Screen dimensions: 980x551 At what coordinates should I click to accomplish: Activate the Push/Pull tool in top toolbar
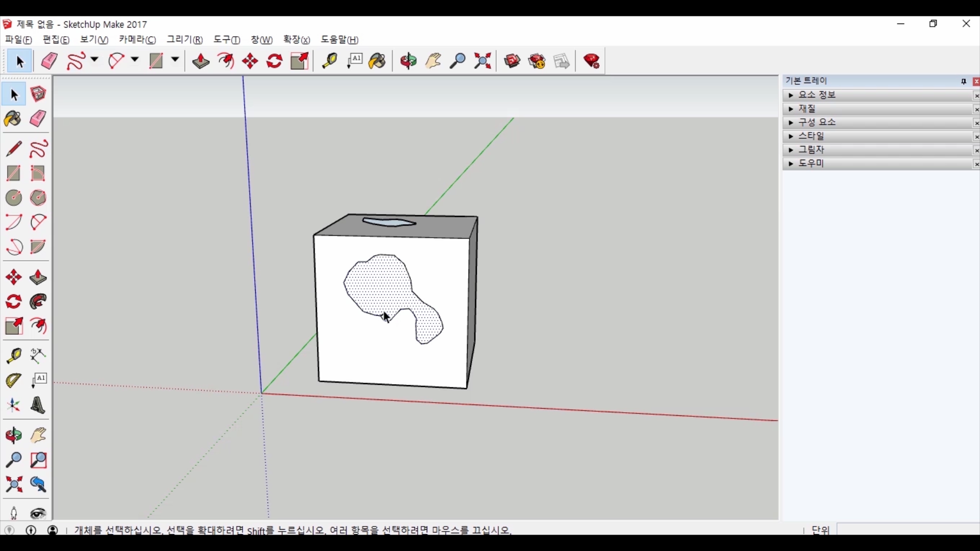pyautogui.click(x=201, y=61)
